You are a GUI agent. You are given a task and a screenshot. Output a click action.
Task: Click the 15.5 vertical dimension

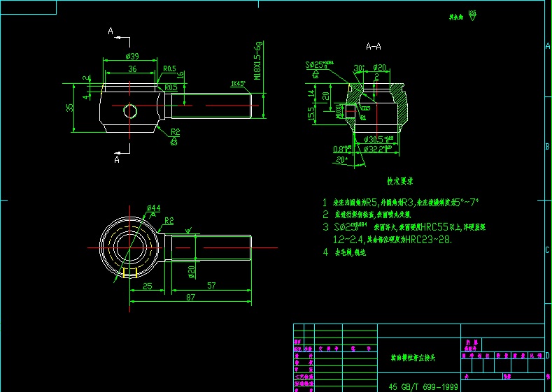[x=311, y=115]
